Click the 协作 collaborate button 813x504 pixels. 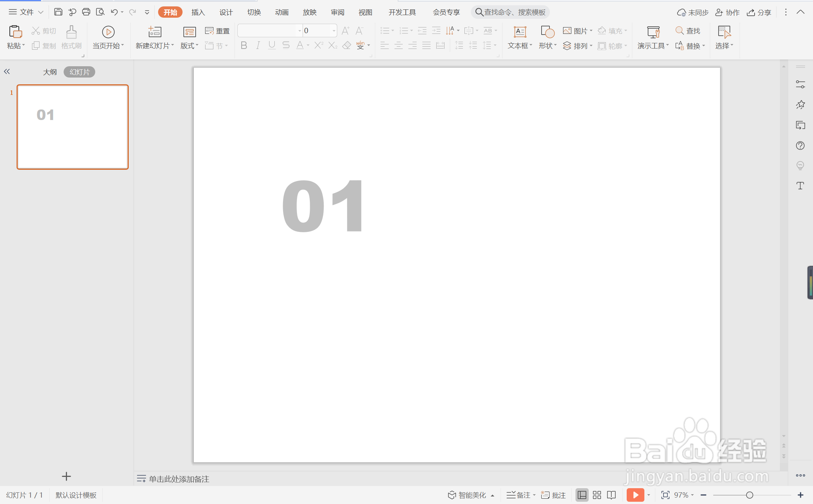[727, 12]
